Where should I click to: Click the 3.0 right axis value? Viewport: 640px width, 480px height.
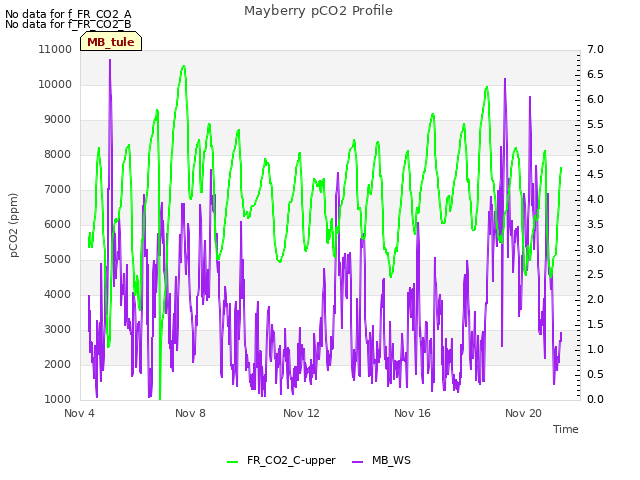click(595, 249)
